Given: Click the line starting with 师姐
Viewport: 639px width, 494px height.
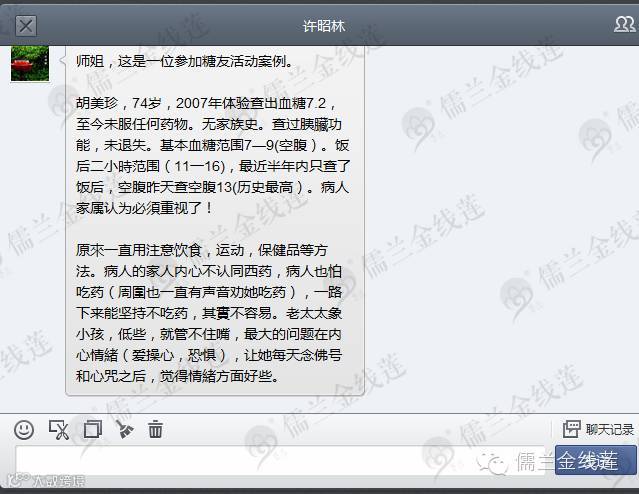Looking at the screenshot, I should [184, 62].
